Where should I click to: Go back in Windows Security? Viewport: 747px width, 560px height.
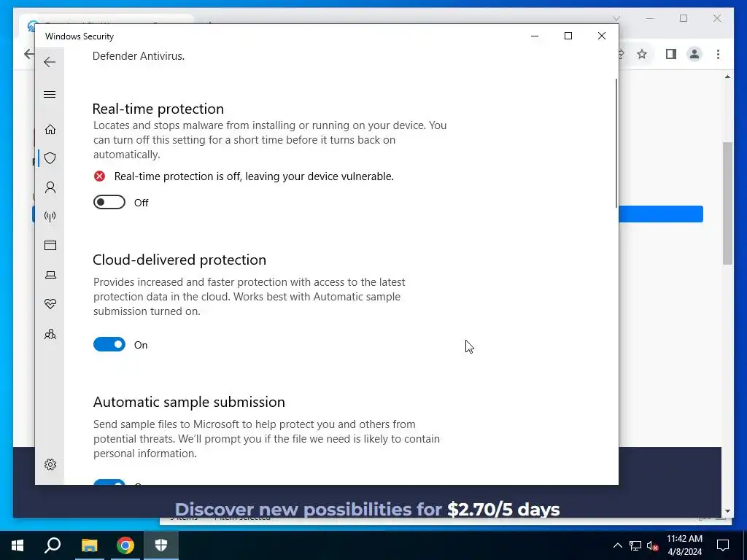[50, 62]
